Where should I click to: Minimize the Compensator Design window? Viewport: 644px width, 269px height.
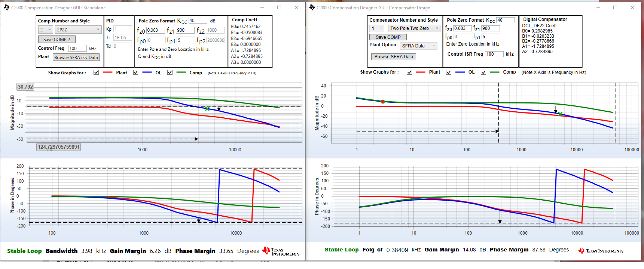click(x=598, y=7)
